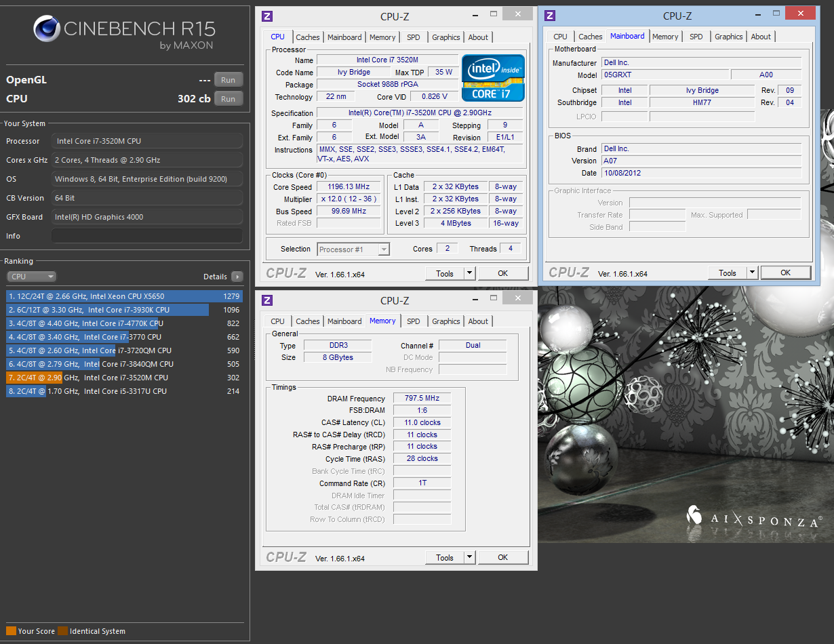
Task: Click the CPU score 302 cb
Action: [194, 98]
